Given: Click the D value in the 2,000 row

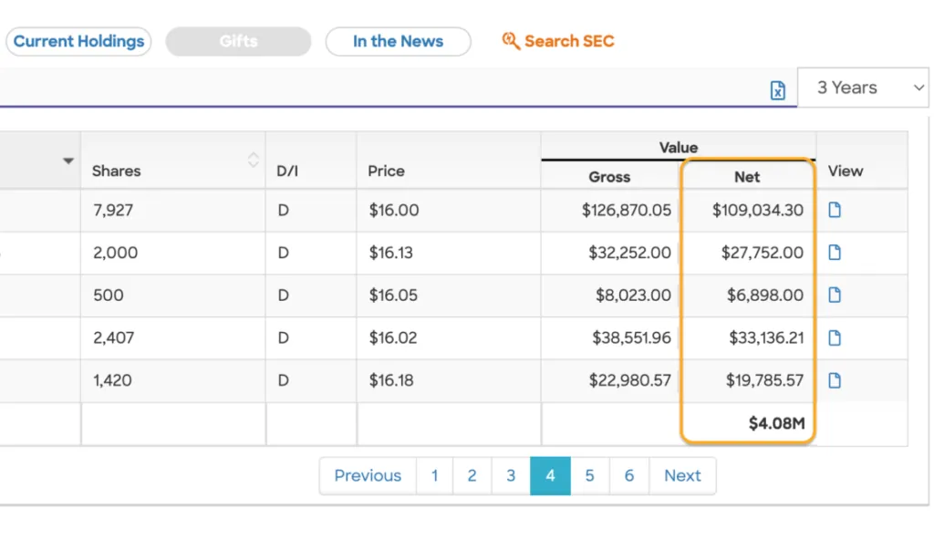Looking at the screenshot, I should pos(283,253).
